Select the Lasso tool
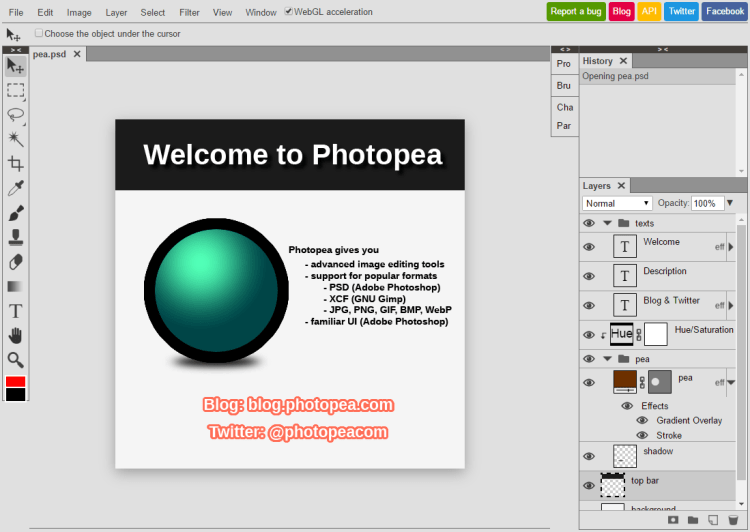Screen dimensions: 750x532 pyautogui.click(x=15, y=115)
